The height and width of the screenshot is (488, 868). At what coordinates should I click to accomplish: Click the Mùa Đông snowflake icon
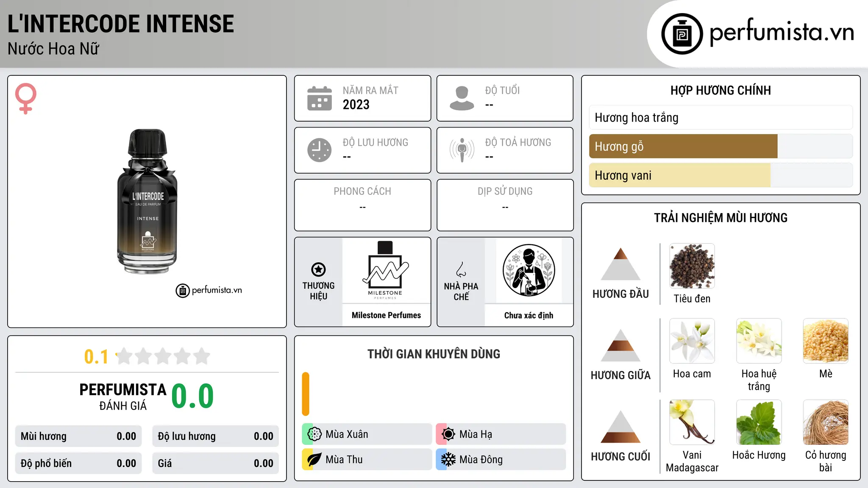(448, 460)
